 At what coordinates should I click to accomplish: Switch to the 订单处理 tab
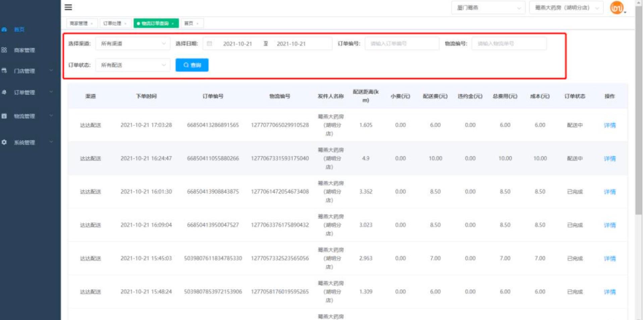[x=113, y=23]
